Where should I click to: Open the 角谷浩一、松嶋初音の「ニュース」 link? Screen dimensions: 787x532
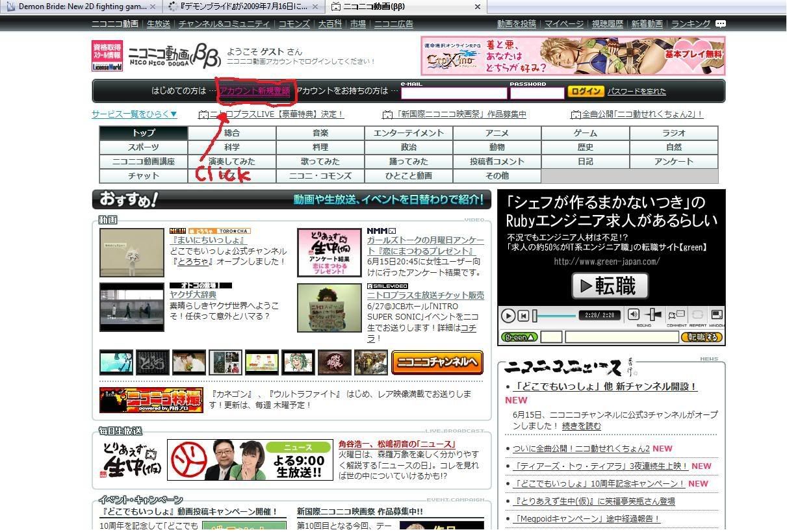[x=396, y=444]
